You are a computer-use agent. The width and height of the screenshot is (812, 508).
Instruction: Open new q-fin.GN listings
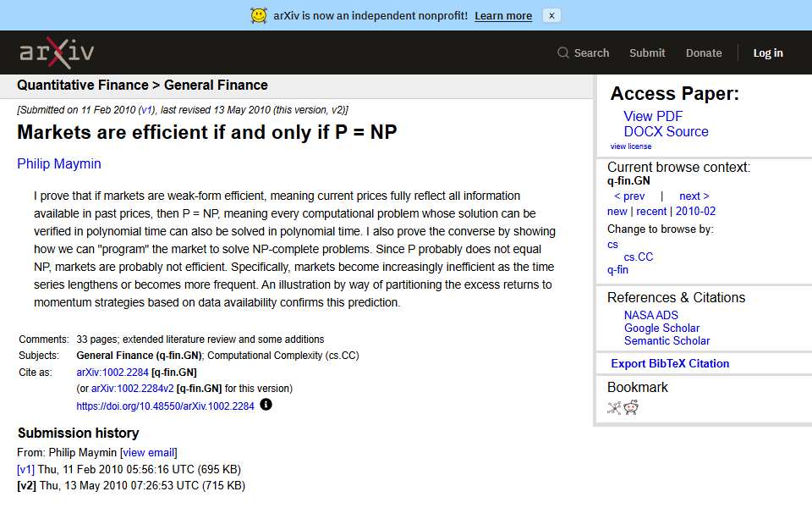[x=617, y=211]
